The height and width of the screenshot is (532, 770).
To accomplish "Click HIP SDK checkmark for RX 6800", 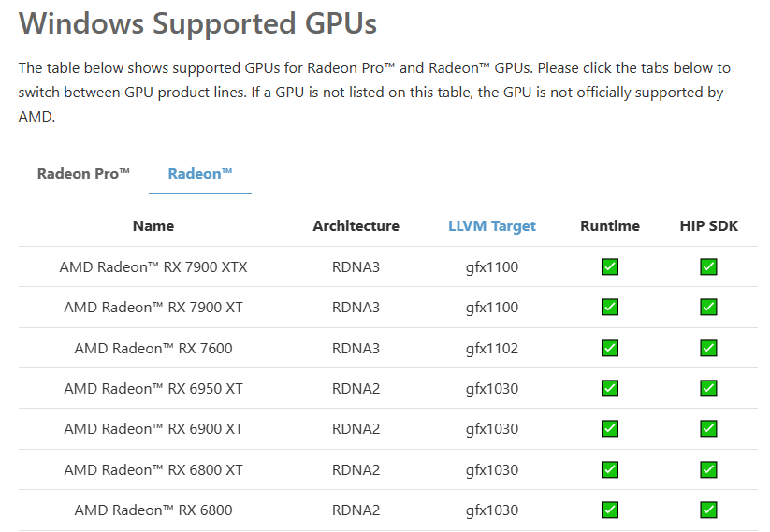I will [708, 510].
